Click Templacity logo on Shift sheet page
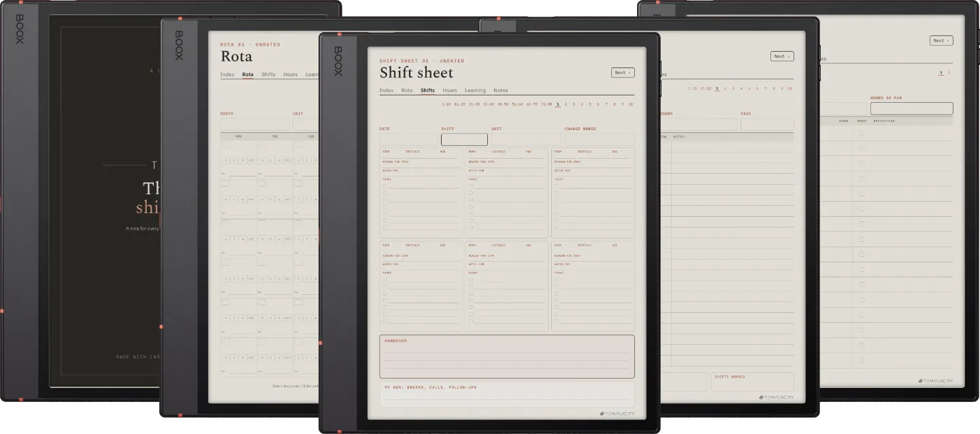This screenshot has height=434, width=980. (x=616, y=414)
